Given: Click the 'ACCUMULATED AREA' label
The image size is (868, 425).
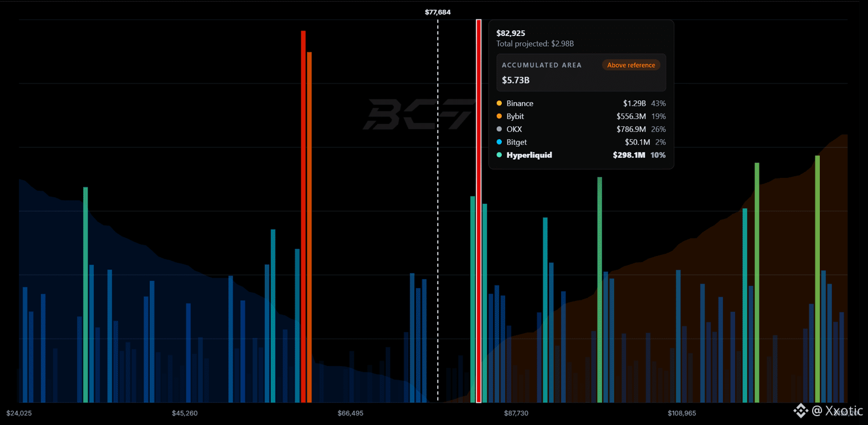Looking at the screenshot, I should pos(542,65).
